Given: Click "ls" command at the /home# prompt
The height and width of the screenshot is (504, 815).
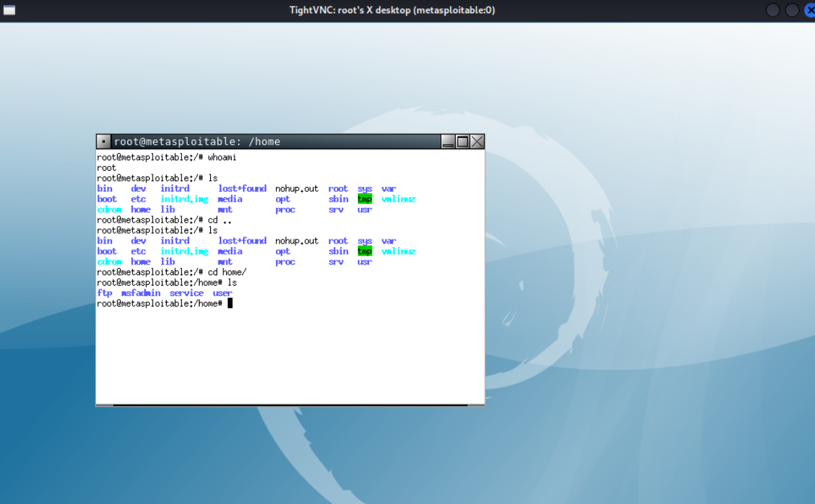Looking at the screenshot, I should [232, 283].
